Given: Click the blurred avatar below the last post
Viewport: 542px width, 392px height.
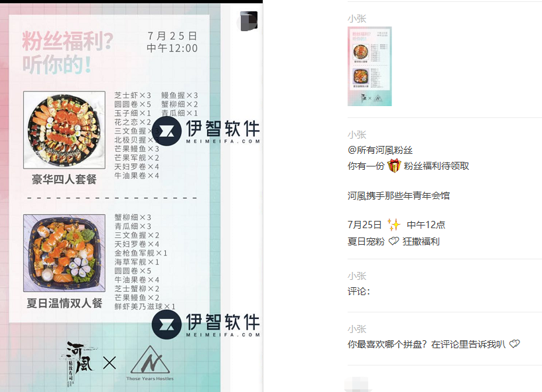Looking at the screenshot, I should pos(356,385).
